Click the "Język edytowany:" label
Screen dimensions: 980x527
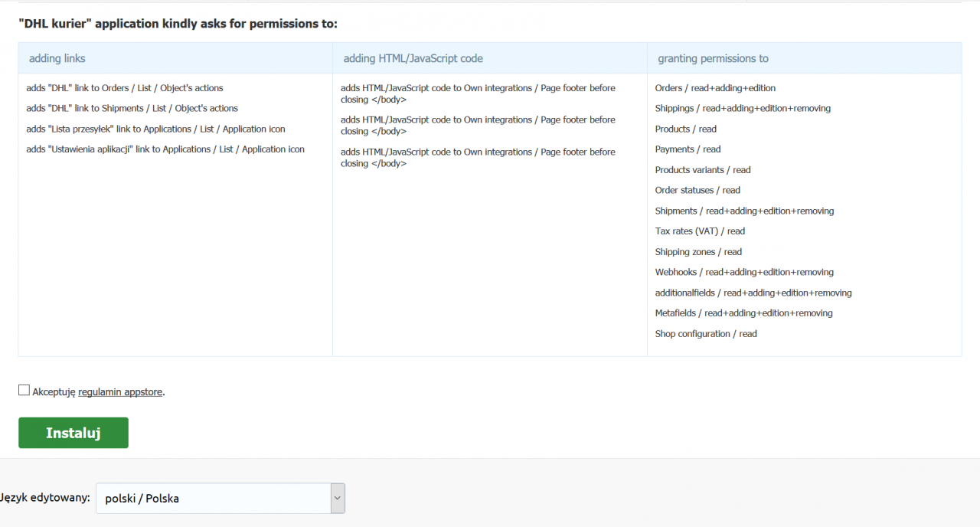(45, 499)
